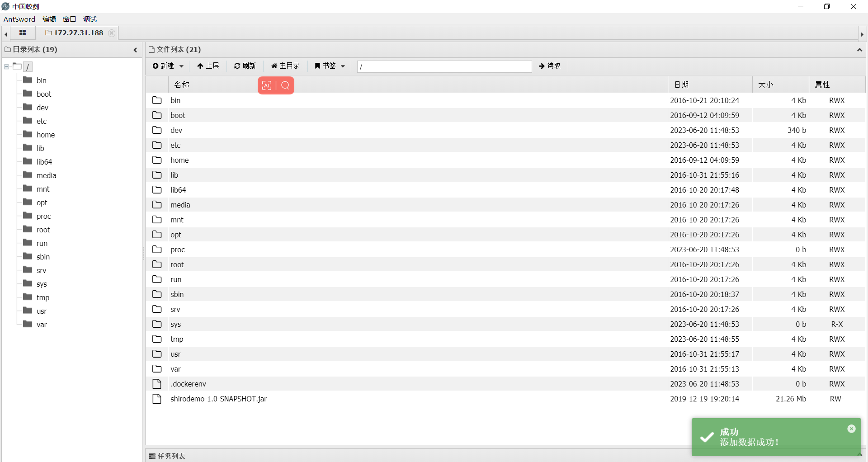Focus the path input field
The width and height of the screenshot is (868, 462).
[x=444, y=66]
